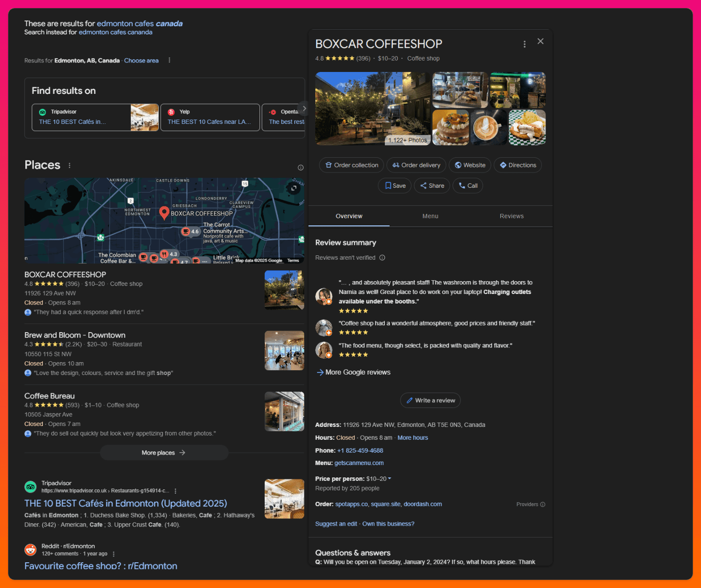Save Boxcar Coffeeshop to a list
This screenshot has width=701, height=588.
395,186
